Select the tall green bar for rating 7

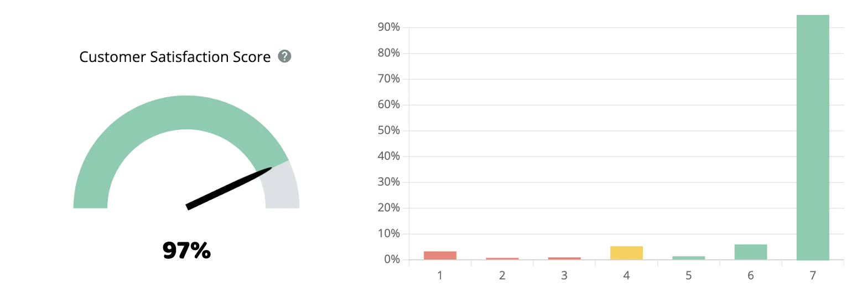(813, 138)
